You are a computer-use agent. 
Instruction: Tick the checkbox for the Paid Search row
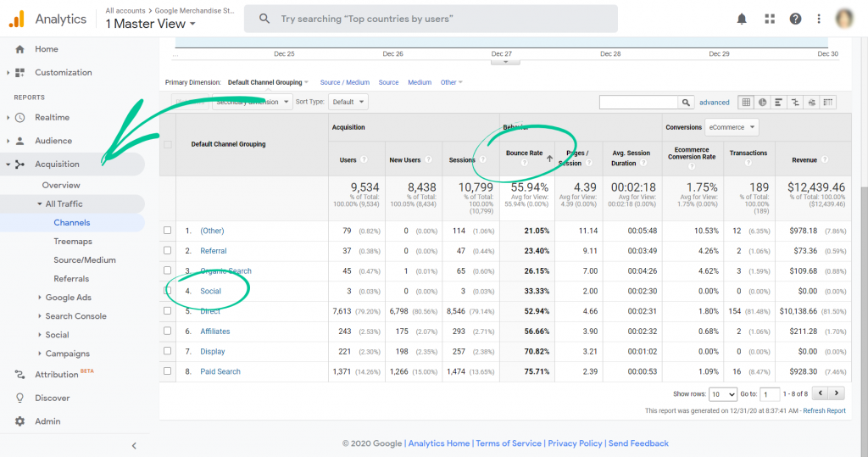[167, 371]
